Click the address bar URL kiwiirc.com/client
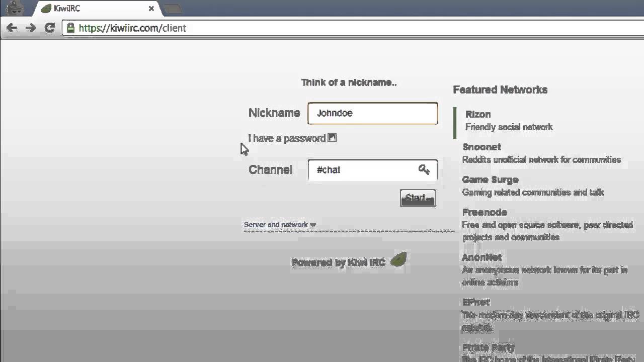 tap(132, 28)
